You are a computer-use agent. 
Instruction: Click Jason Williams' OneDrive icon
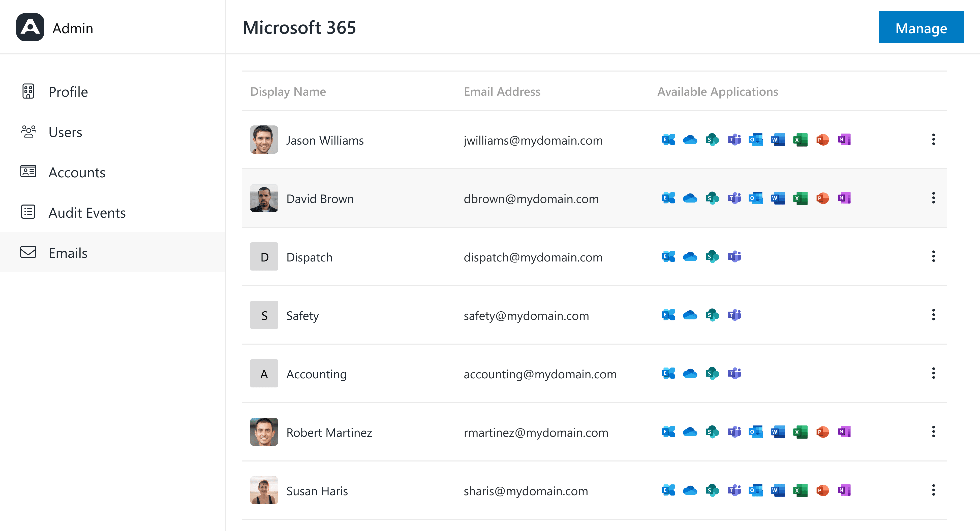pyautogui.click(x=690, y=140)
